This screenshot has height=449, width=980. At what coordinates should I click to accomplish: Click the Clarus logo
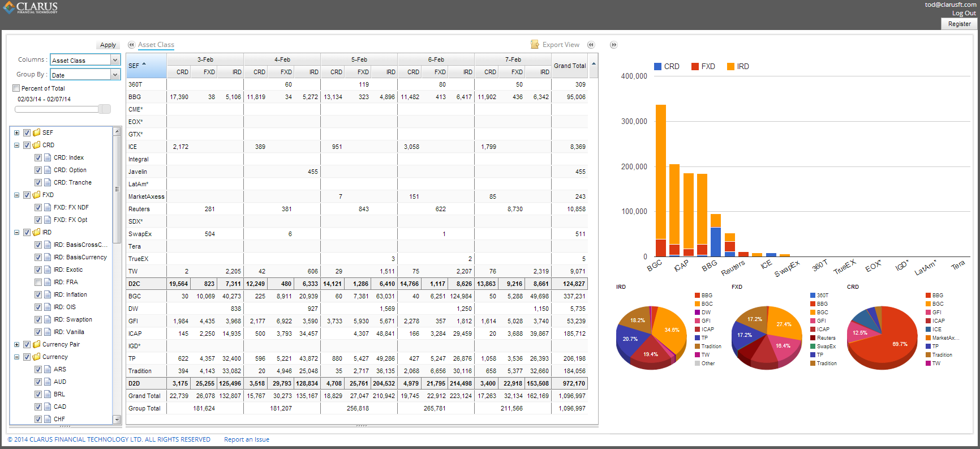pyautogui.click(x=31, y=7)
